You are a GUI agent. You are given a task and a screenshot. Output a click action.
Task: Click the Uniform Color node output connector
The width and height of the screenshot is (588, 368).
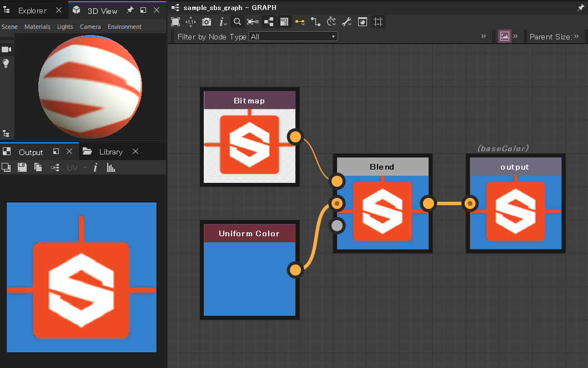point(295,270)
